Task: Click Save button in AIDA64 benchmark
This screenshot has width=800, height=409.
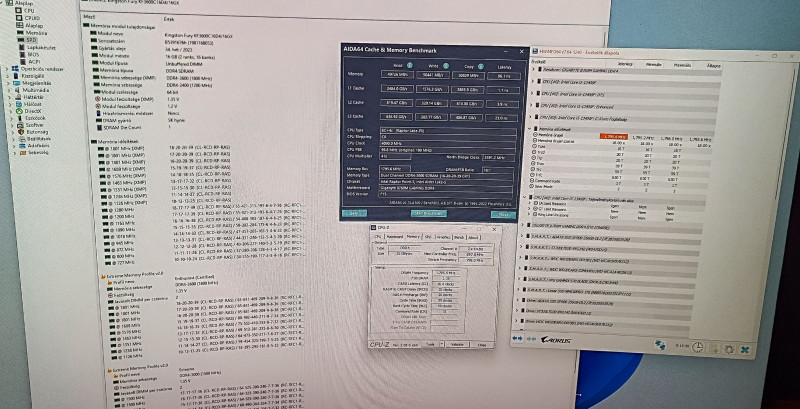Action: 355,213
